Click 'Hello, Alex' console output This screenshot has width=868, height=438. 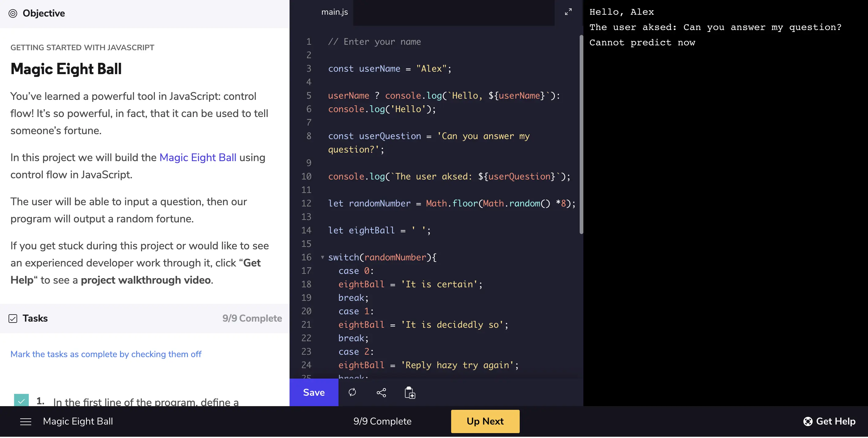click(x=621, y=12)
